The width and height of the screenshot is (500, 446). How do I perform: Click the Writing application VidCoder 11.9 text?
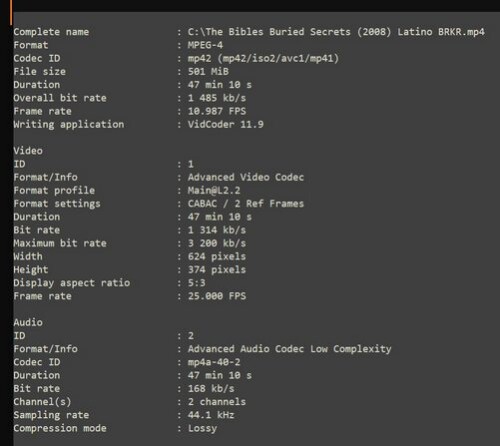pyautogui.click(x=226, y=124)
